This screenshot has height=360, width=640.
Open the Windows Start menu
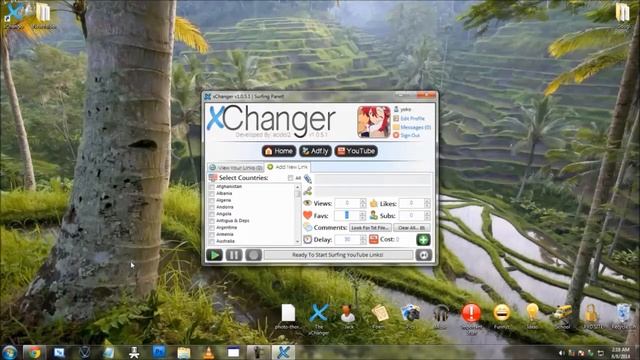pyautogui.click(x=9, y=352)
